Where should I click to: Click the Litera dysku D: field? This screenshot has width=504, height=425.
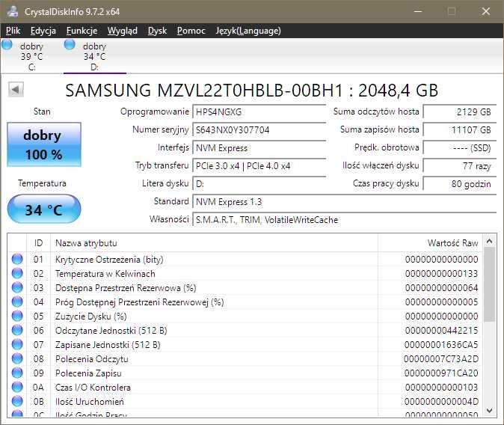point(259,184)
